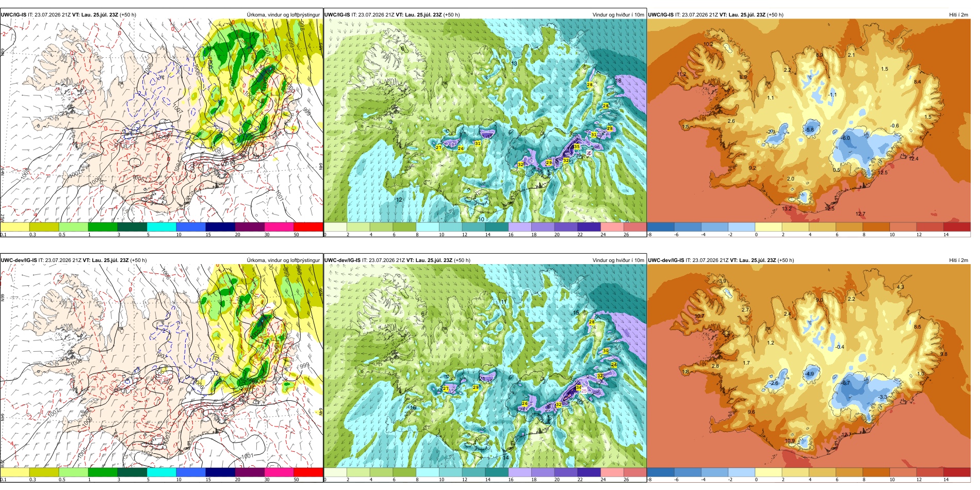Viewport: 980px width, 490px height.
Task: Click the -6.0 glacier reading on UWC/IG-IS temperature map
Action: point(846,138)
